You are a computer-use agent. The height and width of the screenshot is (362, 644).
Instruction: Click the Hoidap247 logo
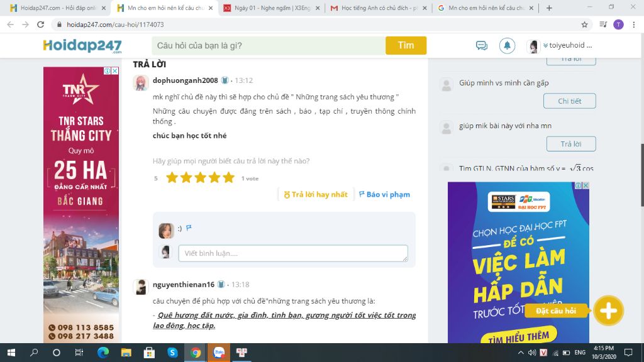[82, 45]
